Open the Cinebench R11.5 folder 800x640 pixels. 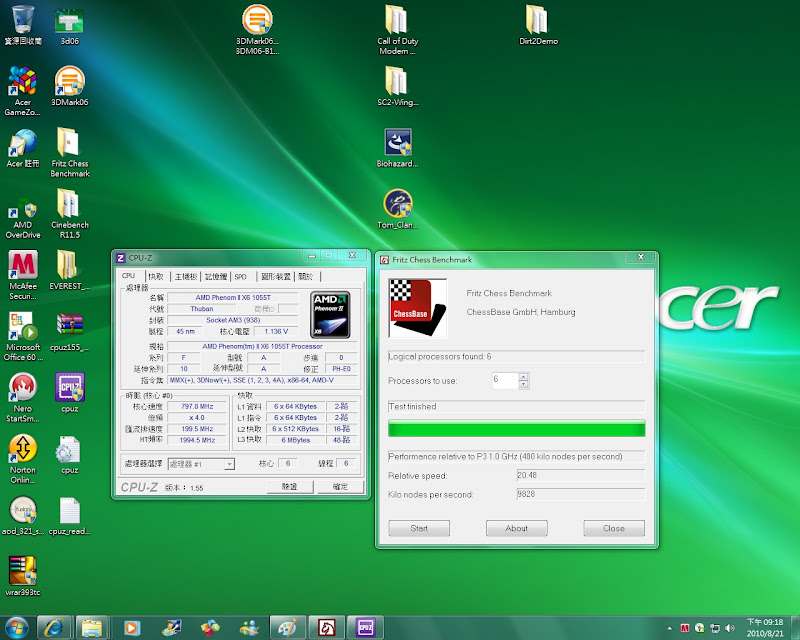[x=70, y=213]
